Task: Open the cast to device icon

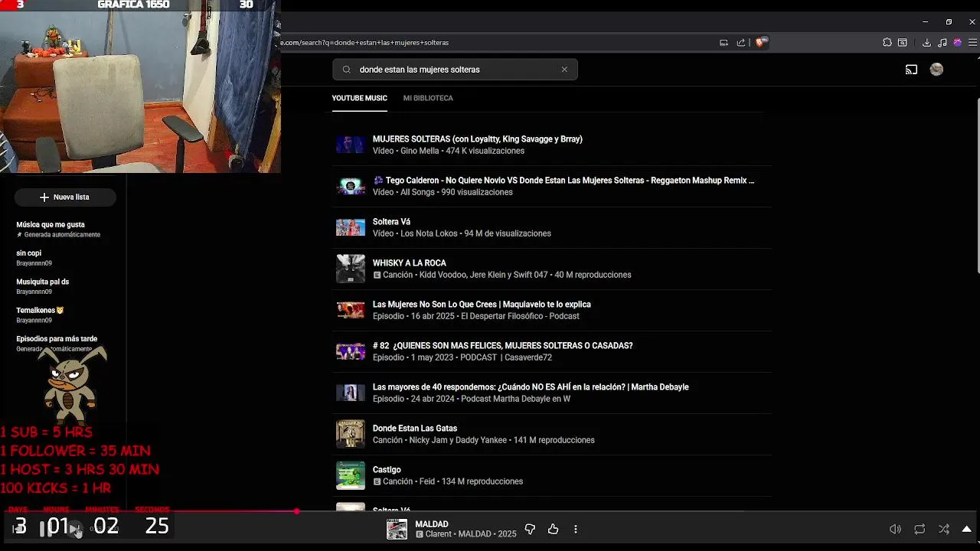Action: (x=911, y=70)
